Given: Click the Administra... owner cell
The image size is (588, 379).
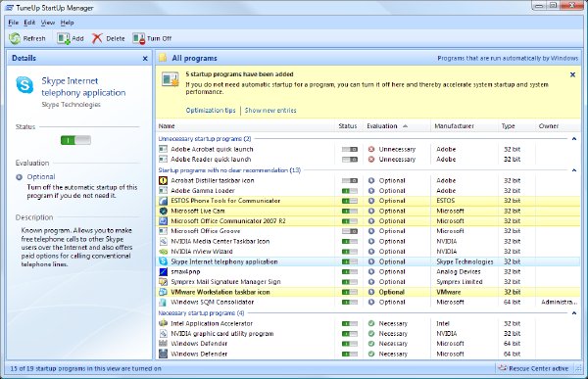Looking at the screenshot, I should (x=560, y=302).
